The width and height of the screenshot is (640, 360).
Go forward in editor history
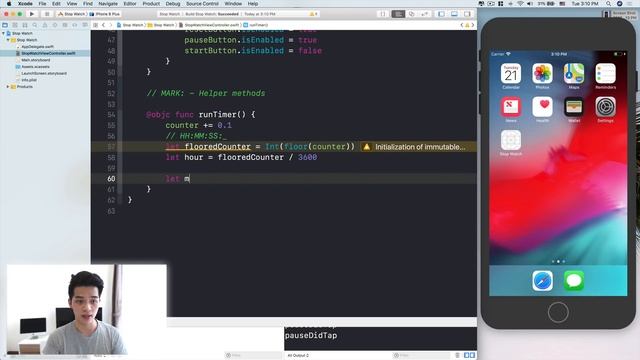coord(110,25)
